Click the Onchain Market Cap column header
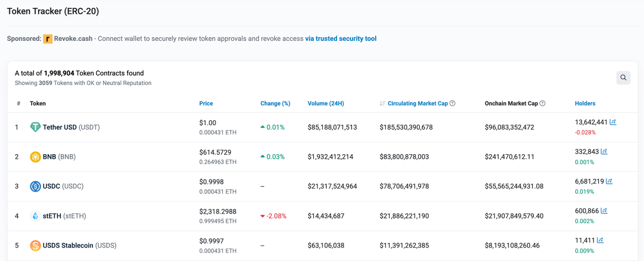 tap(511, 103)
